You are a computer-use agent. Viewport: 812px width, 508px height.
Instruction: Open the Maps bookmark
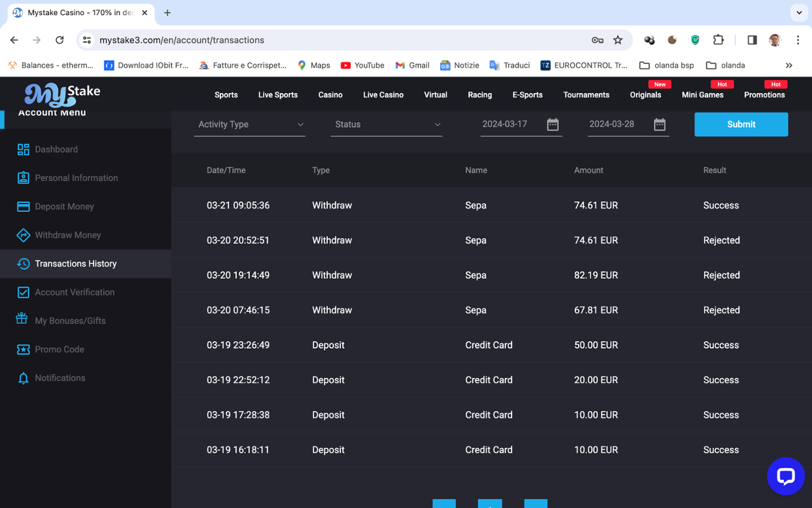314,66
